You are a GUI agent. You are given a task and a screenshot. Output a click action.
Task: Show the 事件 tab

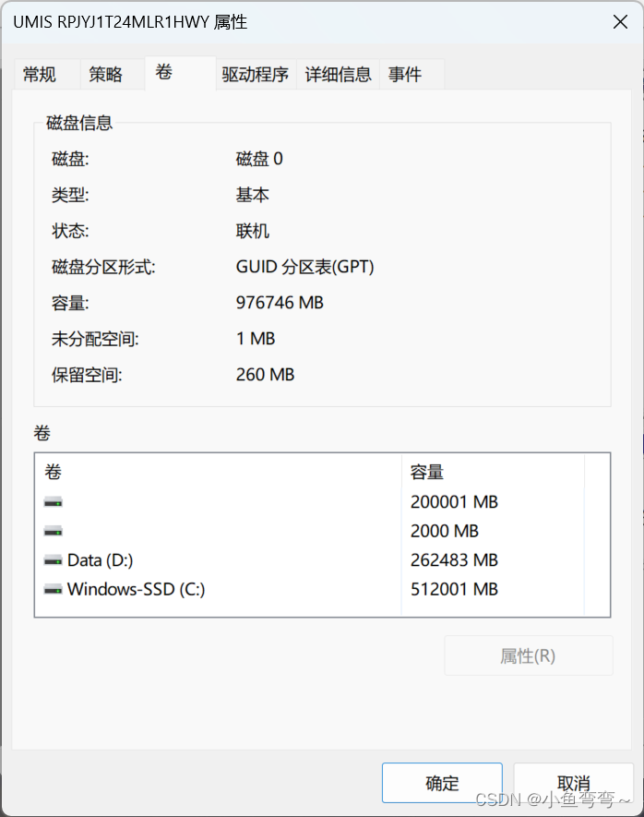[x=405, y=75]
